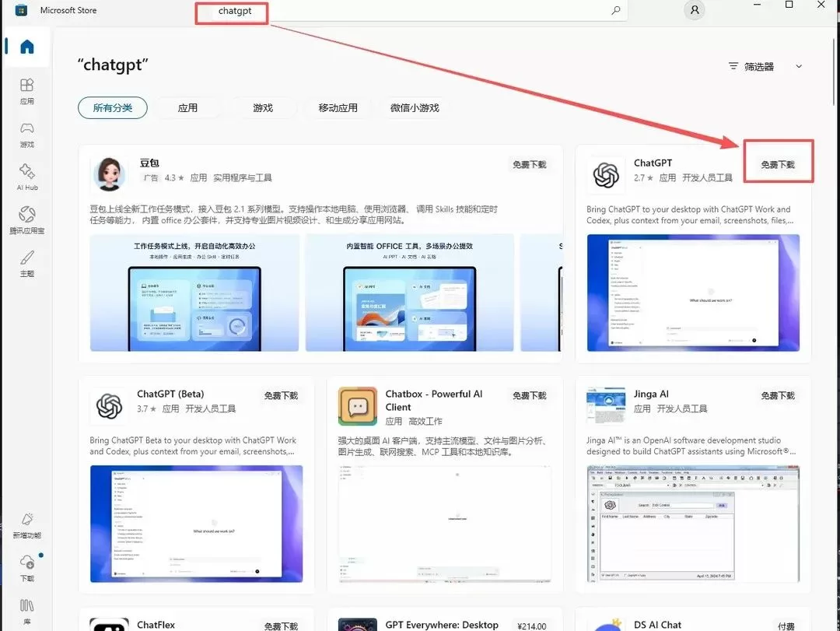Click 付费 button for DS AI Chat

coord(786,626)
